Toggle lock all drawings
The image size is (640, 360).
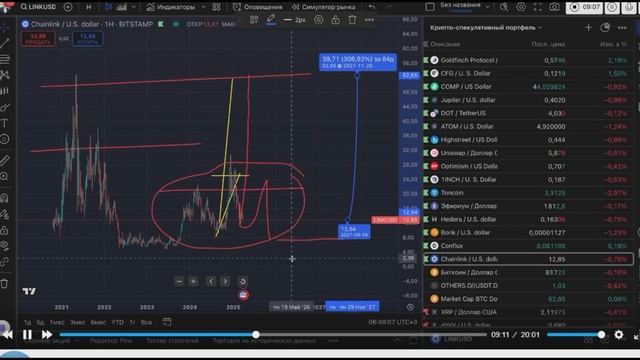[x=4, y=230]
